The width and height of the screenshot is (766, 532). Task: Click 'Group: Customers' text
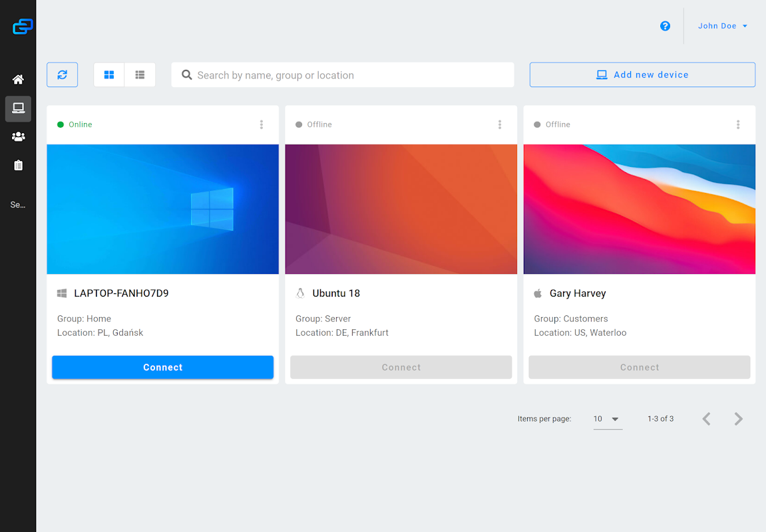[570, 319]
